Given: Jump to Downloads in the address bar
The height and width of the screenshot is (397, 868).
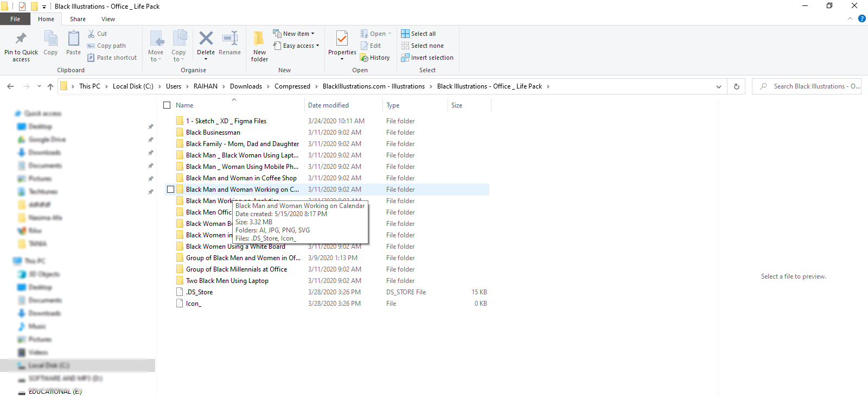Looking at the screenshot, I should [x=246, y=86].
